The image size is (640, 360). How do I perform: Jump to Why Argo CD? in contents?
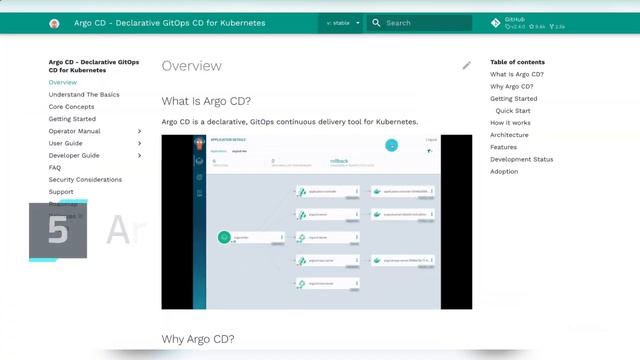(511, 87)
